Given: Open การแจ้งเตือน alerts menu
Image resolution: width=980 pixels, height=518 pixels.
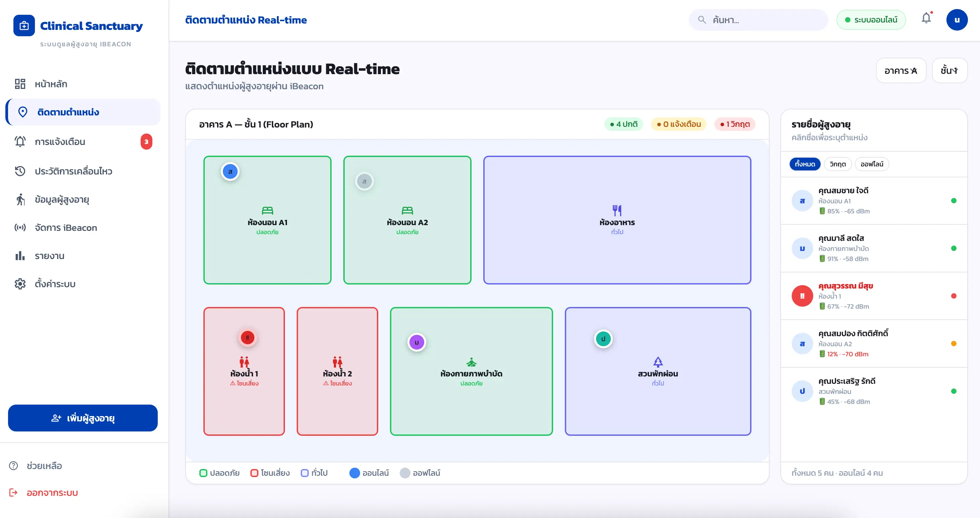Looking at the screenshot, I should click(83, 142).
